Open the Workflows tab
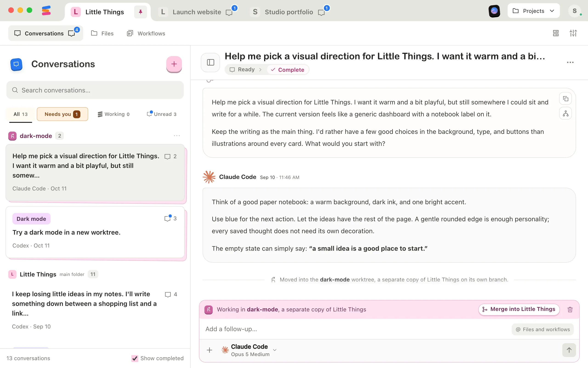 146,33
